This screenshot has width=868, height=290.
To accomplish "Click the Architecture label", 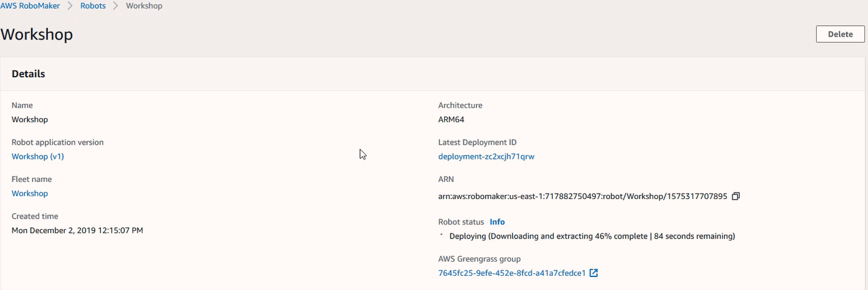I will point(461,105).
